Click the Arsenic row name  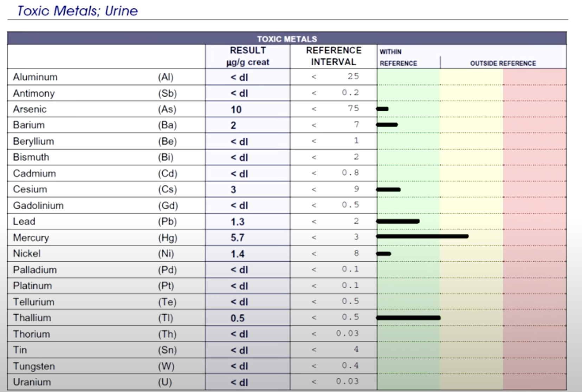[30, 109]
